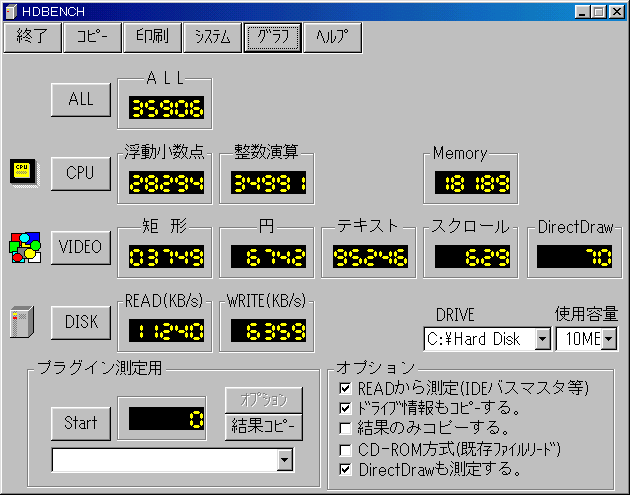Click the 浮動小数点 score 28294
This screenshot has width=630, height=495.
tap(166, 182)
